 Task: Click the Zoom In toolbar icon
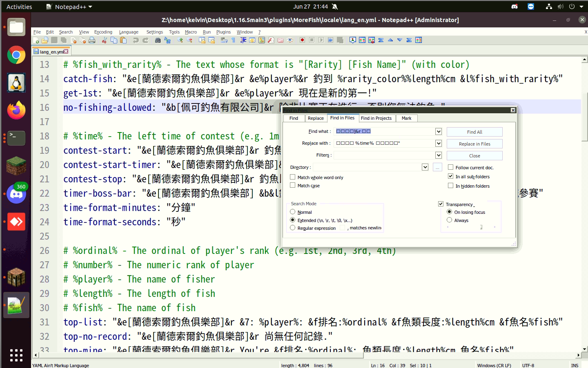click(180, 40)
